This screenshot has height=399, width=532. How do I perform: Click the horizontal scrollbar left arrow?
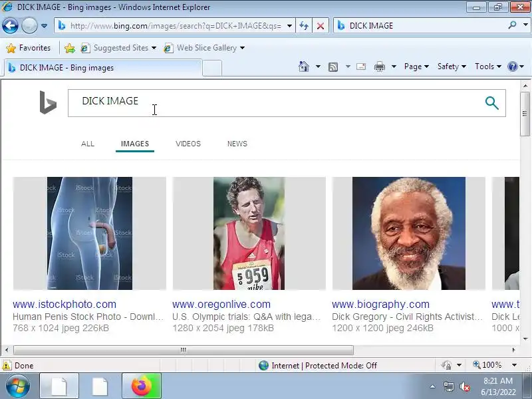[x=7, y=350]
